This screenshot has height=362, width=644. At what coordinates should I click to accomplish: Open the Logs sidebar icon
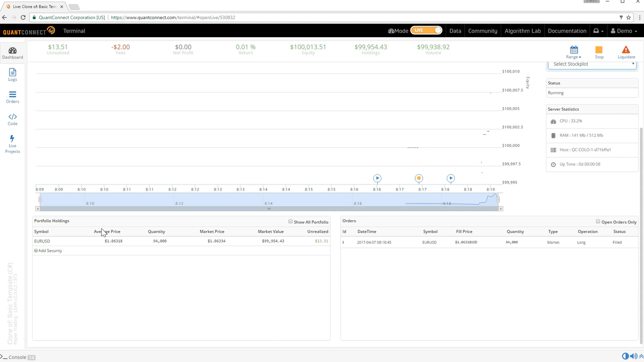13,74
